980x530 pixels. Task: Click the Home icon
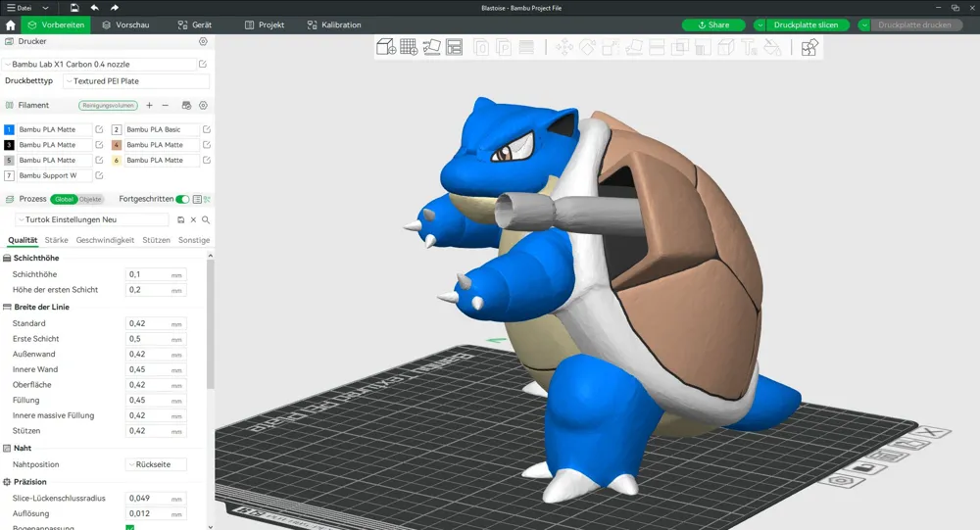[10, 25]
